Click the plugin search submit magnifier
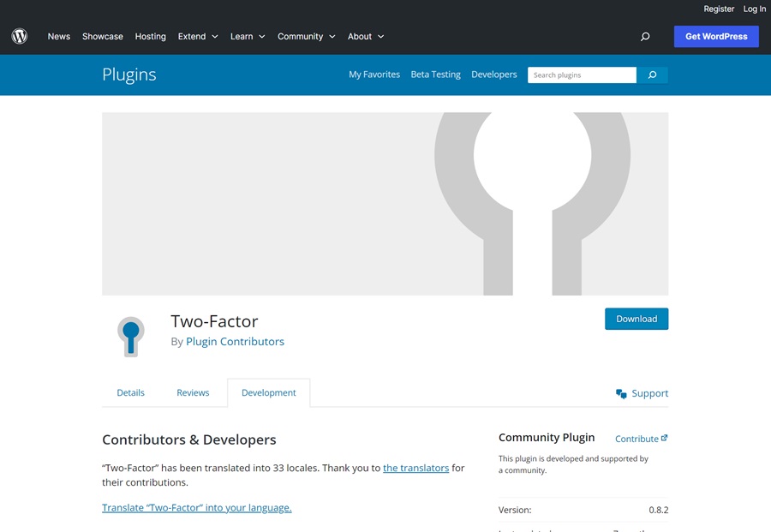This screenshot has width=771, height=532. click(652, 75)
